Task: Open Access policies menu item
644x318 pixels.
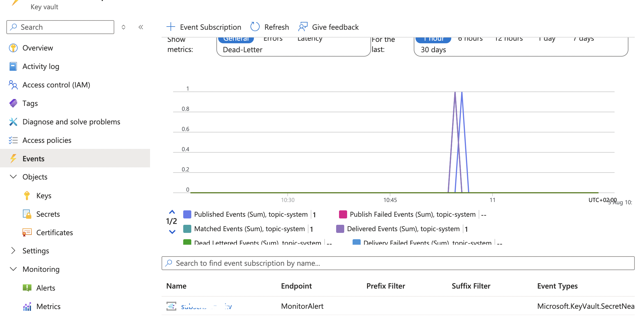Action: [x=47, y=140]
